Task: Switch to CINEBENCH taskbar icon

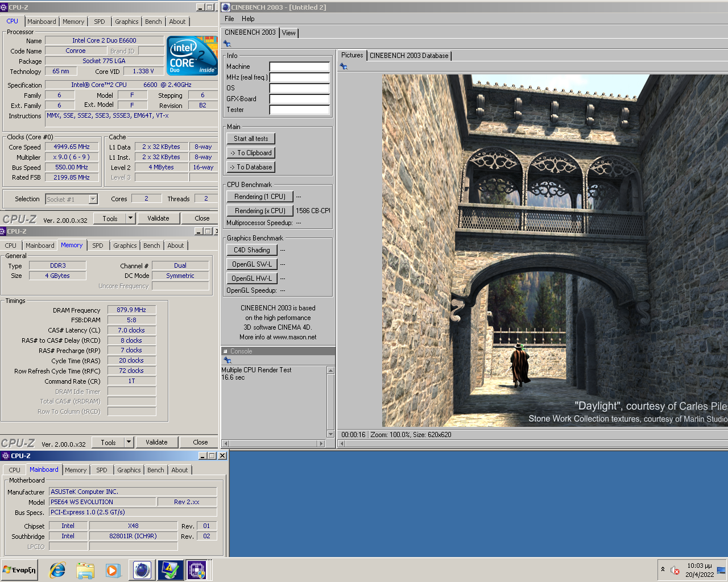Action: tap(142, 570)
